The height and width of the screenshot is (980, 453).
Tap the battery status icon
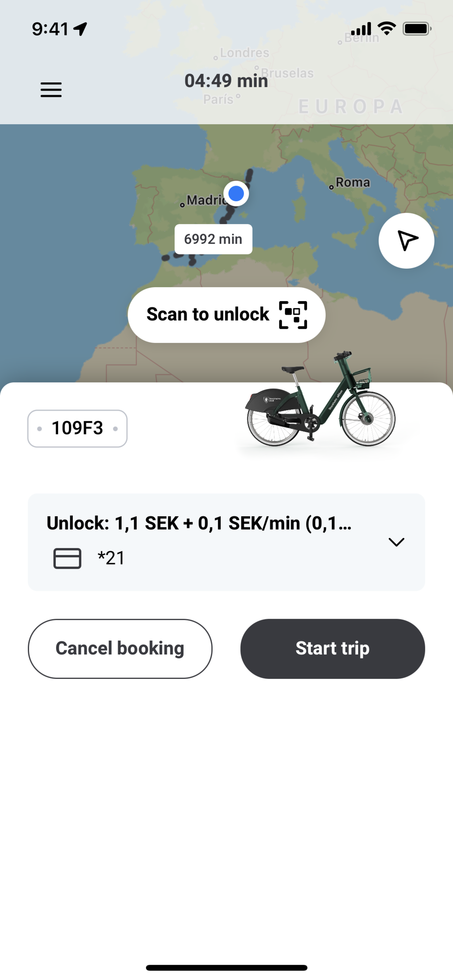point(417,29)
